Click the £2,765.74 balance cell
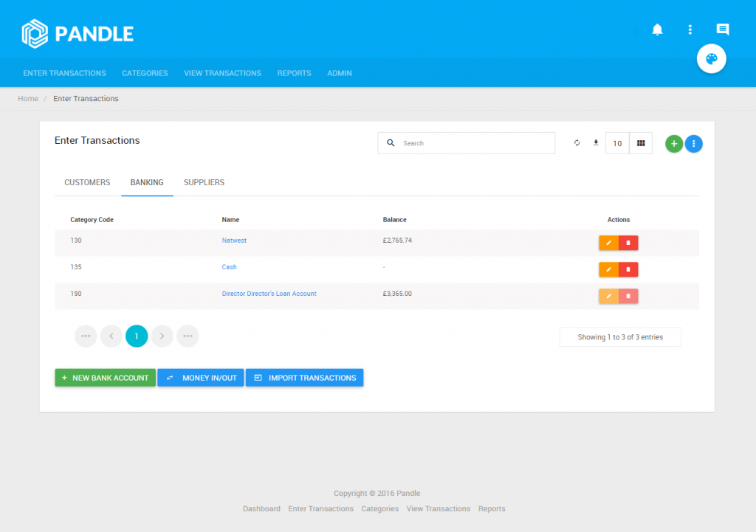756x532 pixels. 397,241
